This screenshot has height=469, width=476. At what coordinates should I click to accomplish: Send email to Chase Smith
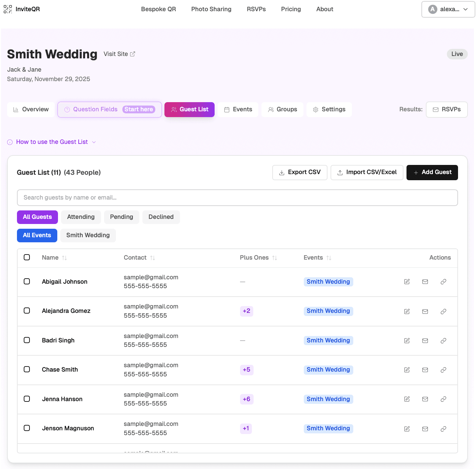(x=425, y=370)
